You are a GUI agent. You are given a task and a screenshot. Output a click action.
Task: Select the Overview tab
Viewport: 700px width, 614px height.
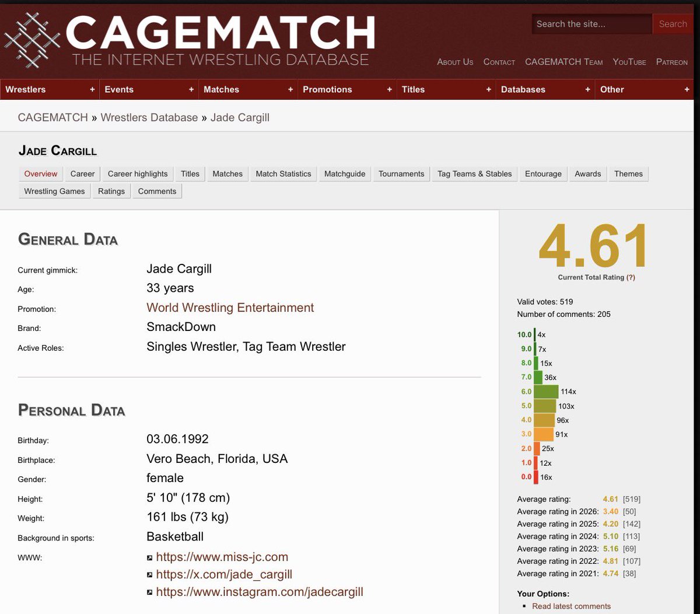coord(41,174)
